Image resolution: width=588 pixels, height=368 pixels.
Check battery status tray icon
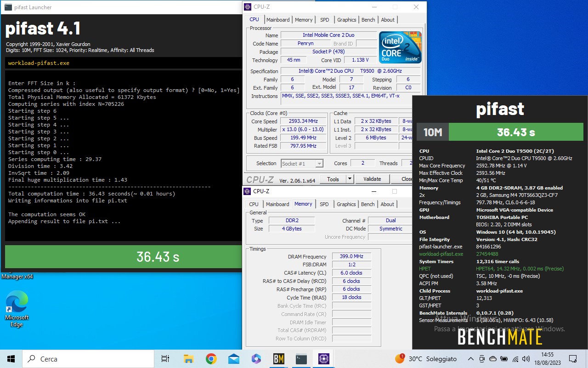point(504,359)
